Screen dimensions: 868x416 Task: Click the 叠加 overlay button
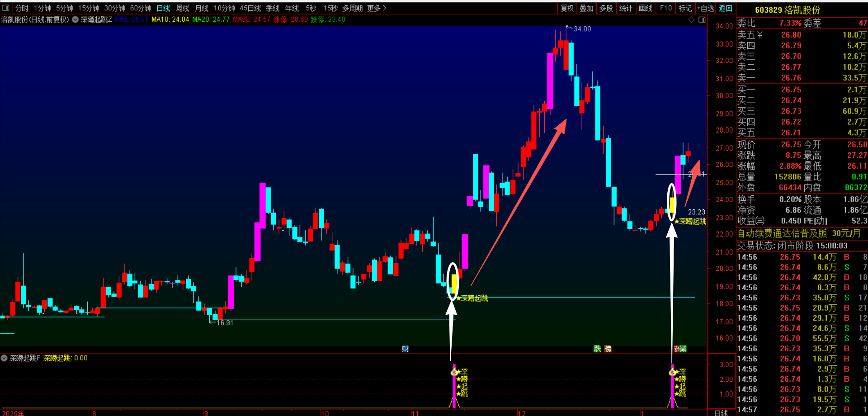click(586, 8)
